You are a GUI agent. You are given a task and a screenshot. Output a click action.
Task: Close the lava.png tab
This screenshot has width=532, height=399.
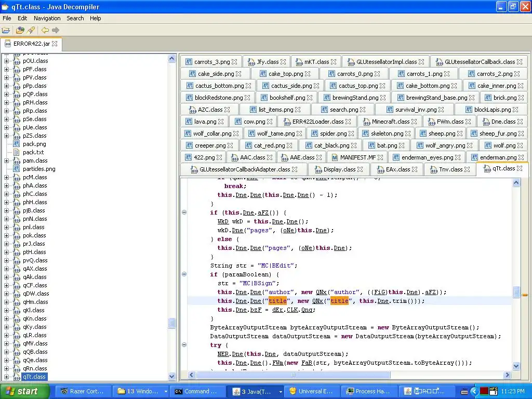[x=221, y=122]
